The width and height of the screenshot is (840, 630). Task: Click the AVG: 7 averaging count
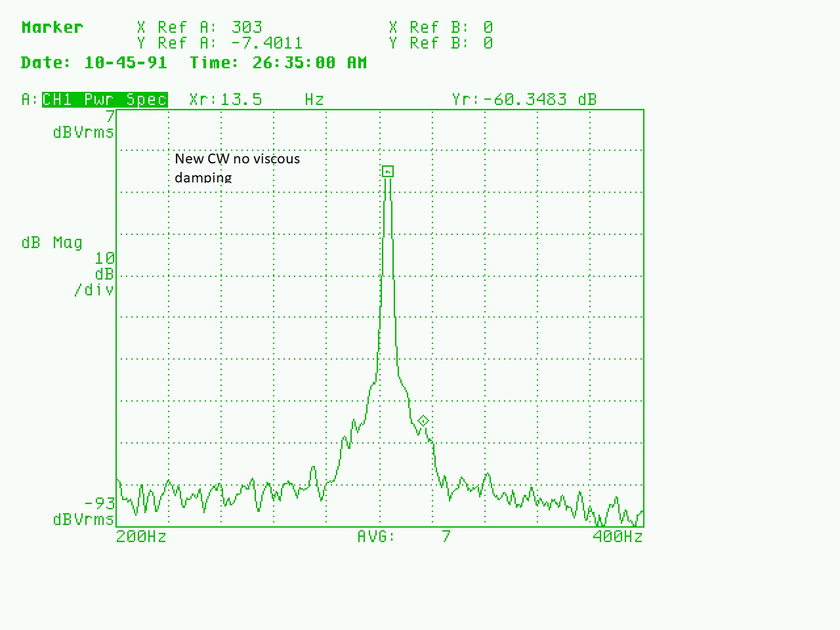pos(404,537)
